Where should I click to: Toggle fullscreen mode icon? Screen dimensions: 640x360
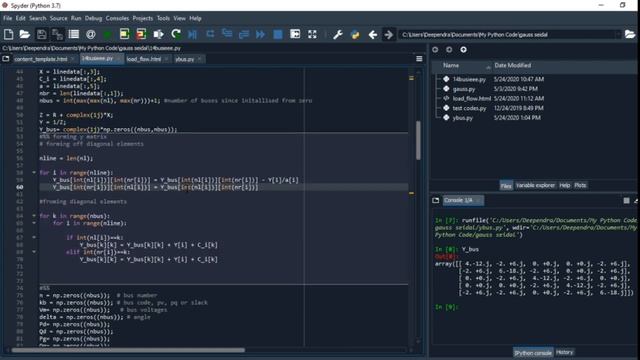pyautogui.click(x=312, y=35)
